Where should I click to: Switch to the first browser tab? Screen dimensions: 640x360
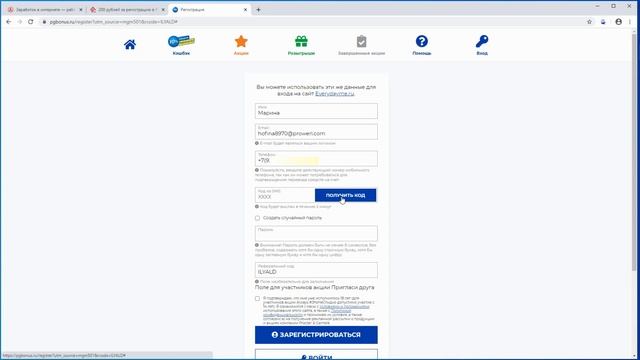[x=44, y=9]
